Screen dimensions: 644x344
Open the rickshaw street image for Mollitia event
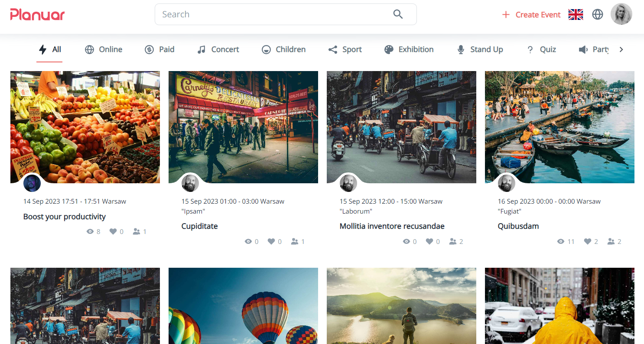coord(401,127)
